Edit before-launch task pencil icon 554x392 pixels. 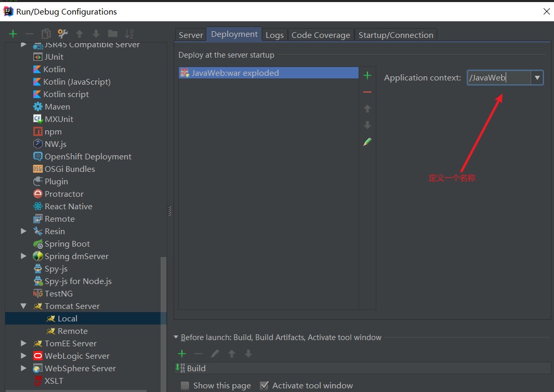coord(215,354)
